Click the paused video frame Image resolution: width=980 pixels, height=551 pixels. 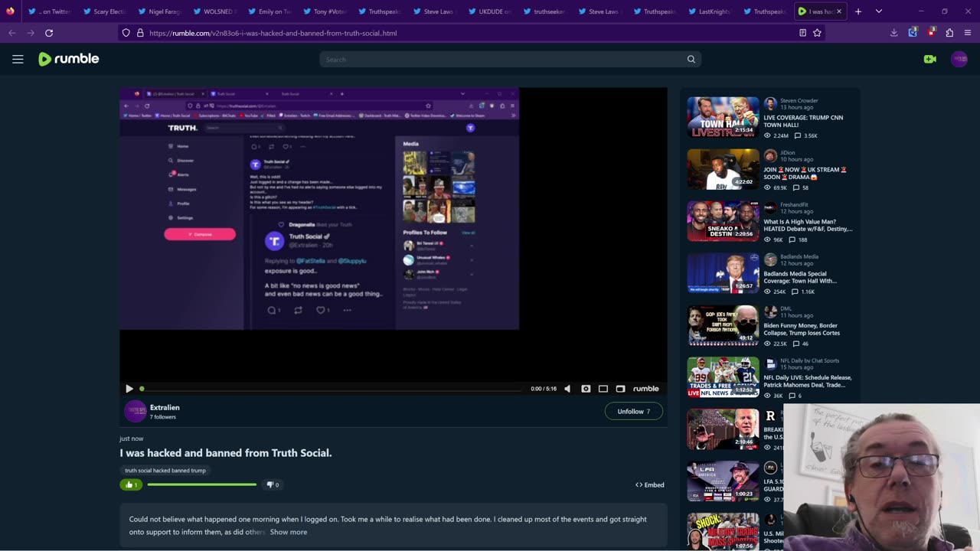point(393,234)
